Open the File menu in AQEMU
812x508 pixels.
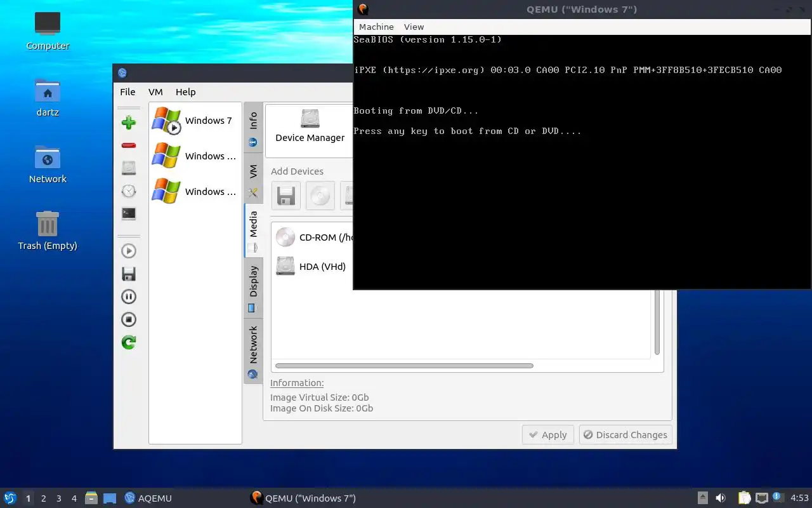click(x=128, y=91)
